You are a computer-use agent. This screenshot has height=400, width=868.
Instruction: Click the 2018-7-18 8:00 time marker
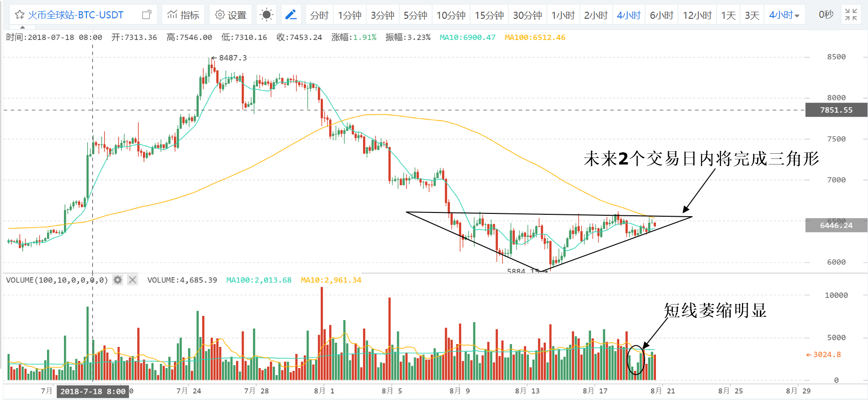point(93,392)
